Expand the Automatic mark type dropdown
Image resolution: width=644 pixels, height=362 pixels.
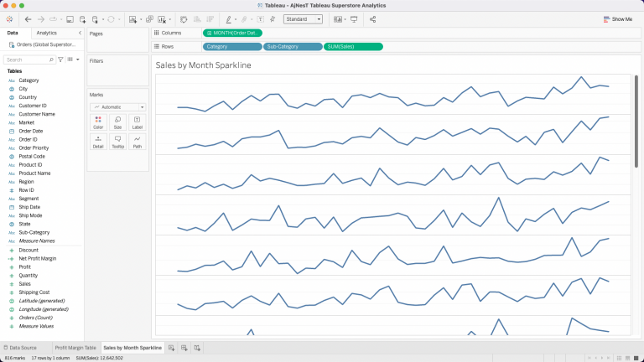[x=118, y=107]
